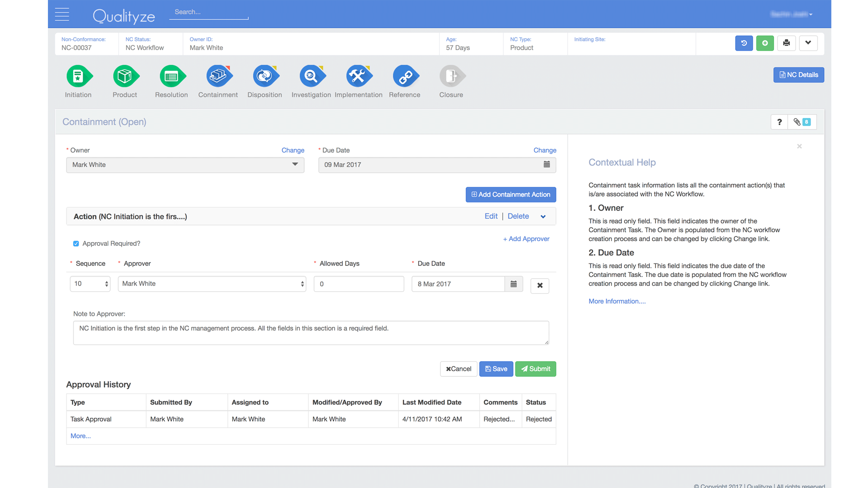Collapse the Action section chevron
The height and width of the screenshot is (488, 868).
(x=543, y=216)
